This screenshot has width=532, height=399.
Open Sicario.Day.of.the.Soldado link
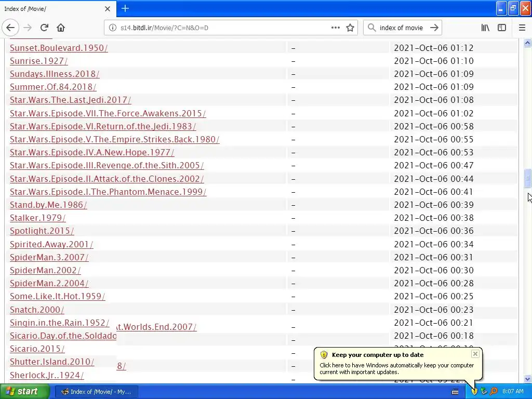(x=63, y=336)
